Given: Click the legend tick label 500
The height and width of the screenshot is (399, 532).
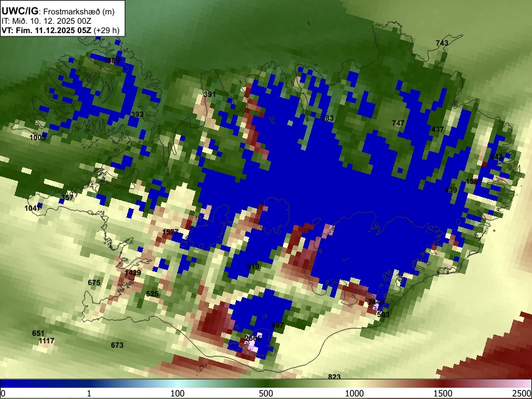Looking at the screenshot, I should coord(266,393).
